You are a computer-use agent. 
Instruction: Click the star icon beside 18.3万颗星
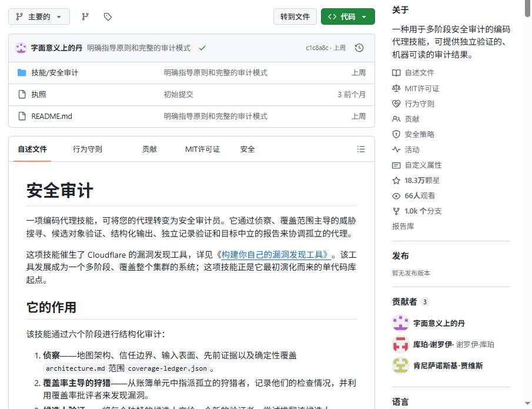click(x=396, y=181)
